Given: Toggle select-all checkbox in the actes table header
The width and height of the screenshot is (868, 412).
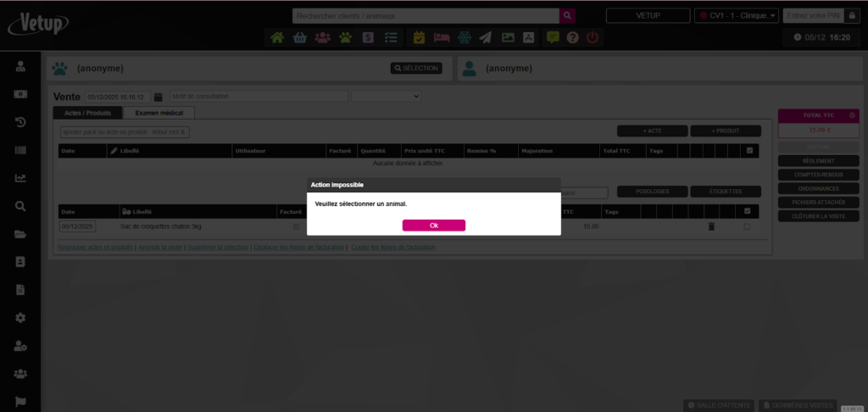Looking at the screenshot, I should click(x=748, y=151).
